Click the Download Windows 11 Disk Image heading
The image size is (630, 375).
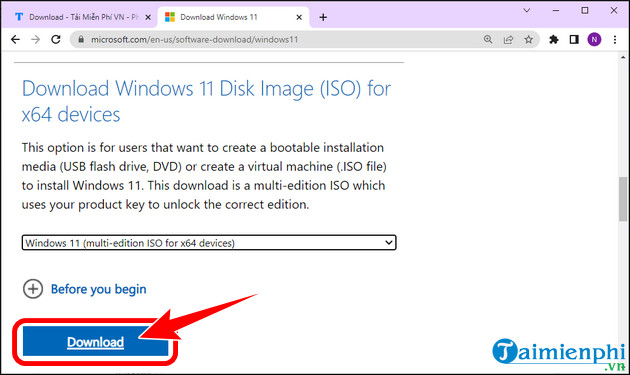(206, 101)
